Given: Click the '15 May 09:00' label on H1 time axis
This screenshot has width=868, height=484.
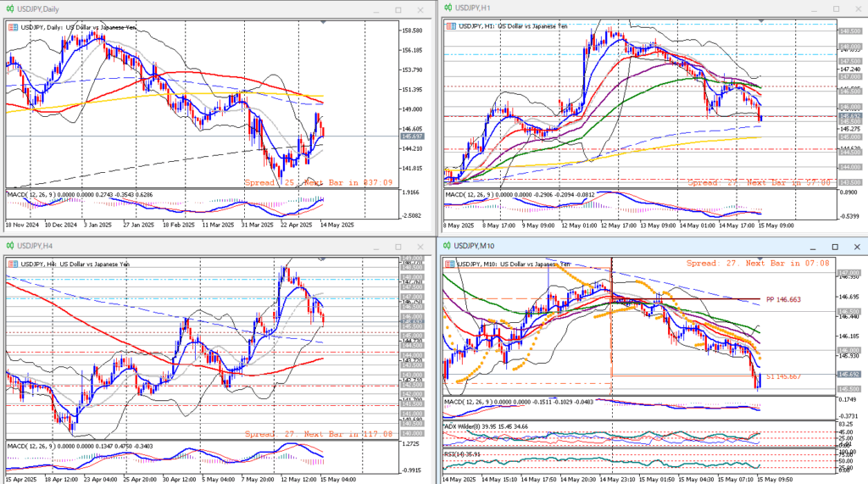Looking at the screenshot, I should [x=776, y=226].
